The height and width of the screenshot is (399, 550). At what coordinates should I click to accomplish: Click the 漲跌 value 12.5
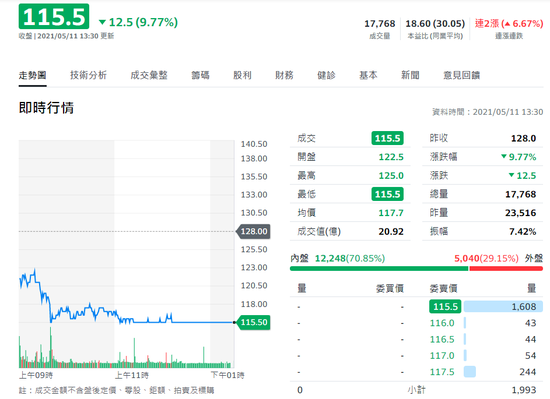coord(522,175)
